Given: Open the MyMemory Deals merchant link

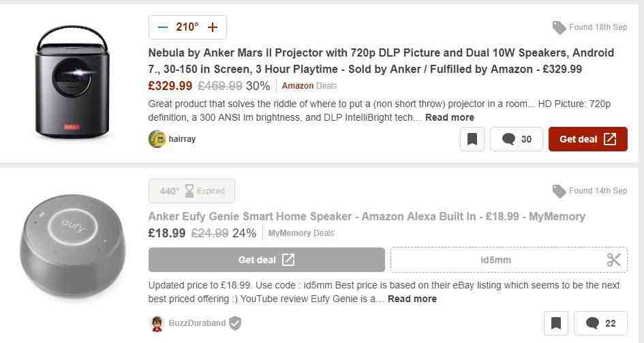Looking at the screenshot, I should coord(301,233).
